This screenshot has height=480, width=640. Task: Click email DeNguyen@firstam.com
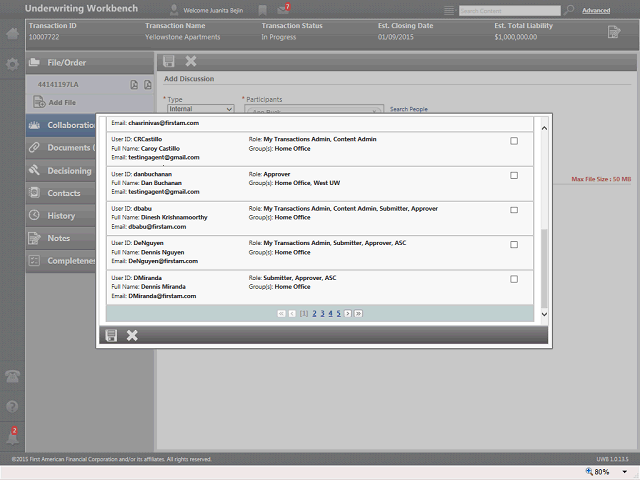163,261
